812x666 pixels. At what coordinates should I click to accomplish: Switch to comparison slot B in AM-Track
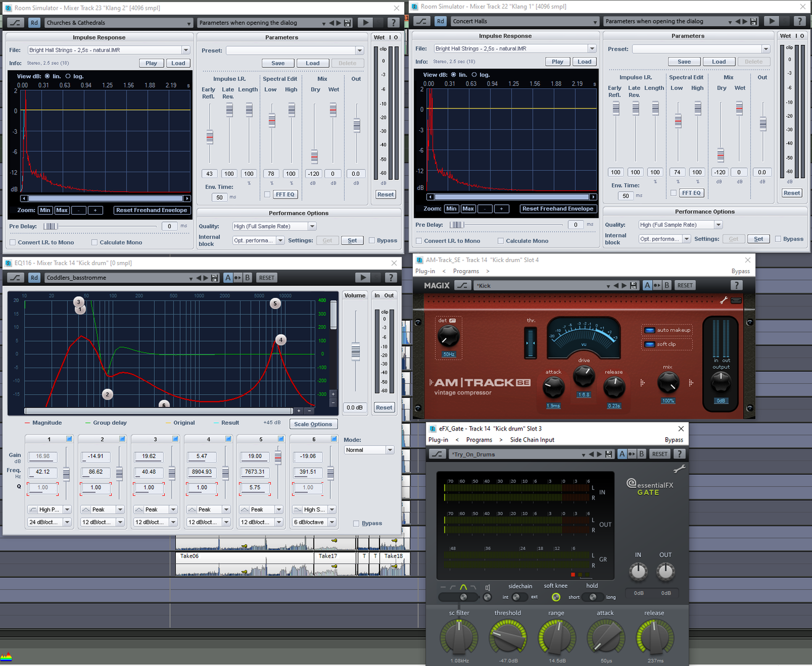666,286
